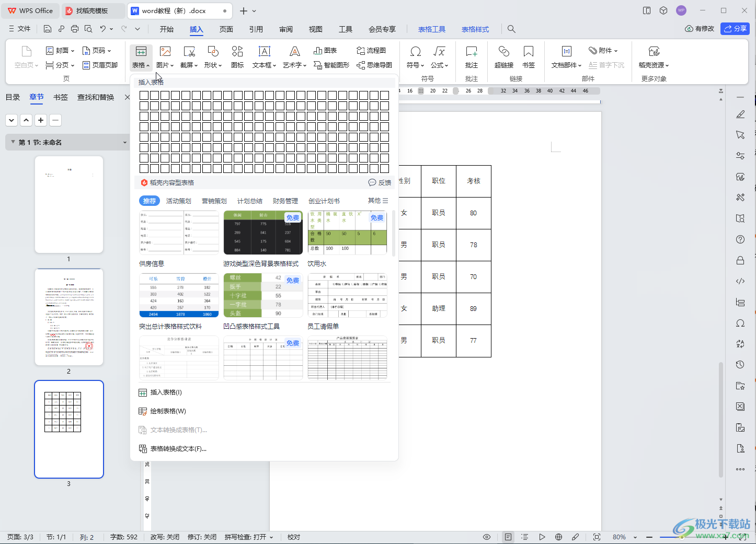Collapse section 第 1 节: 未命名
This screenshot has height=544, width=756.
click(x=13, y=142)
